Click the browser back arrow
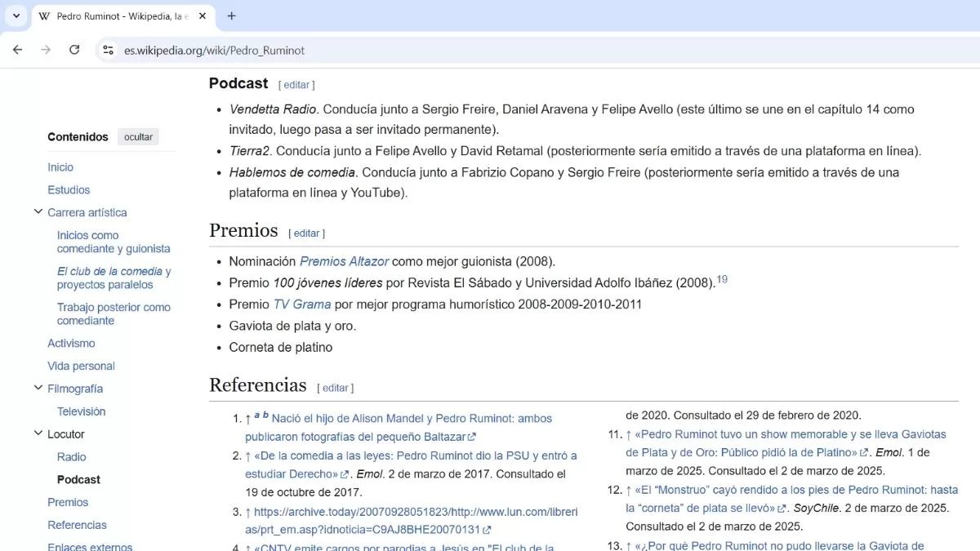Viewport: 980px width, 551px height. coord(18,50)
